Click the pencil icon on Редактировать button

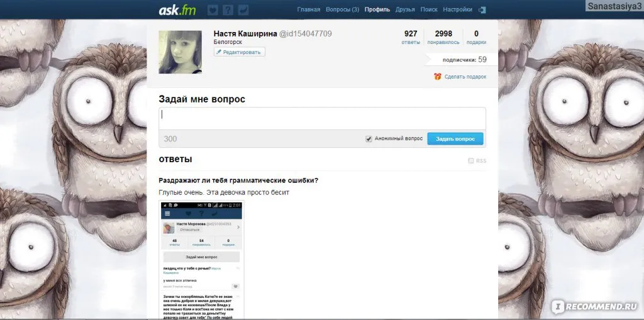coord(219,52)
